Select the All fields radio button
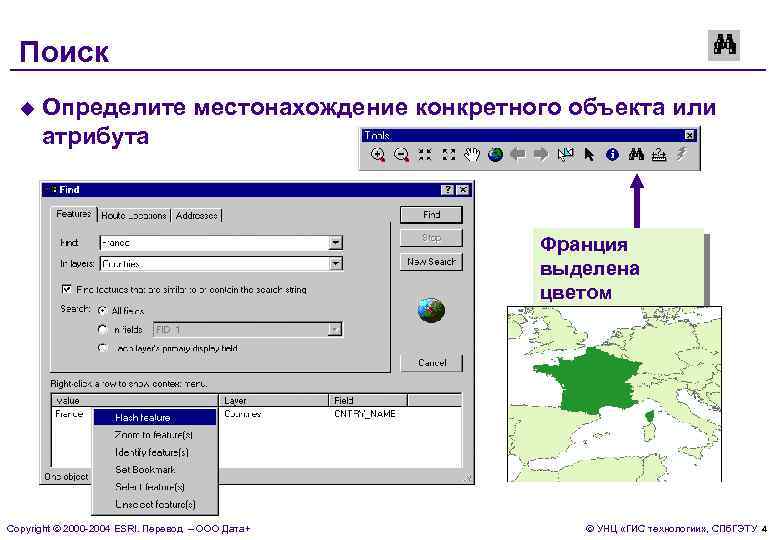This screenshot has height=540, width=780. [102, 310]
